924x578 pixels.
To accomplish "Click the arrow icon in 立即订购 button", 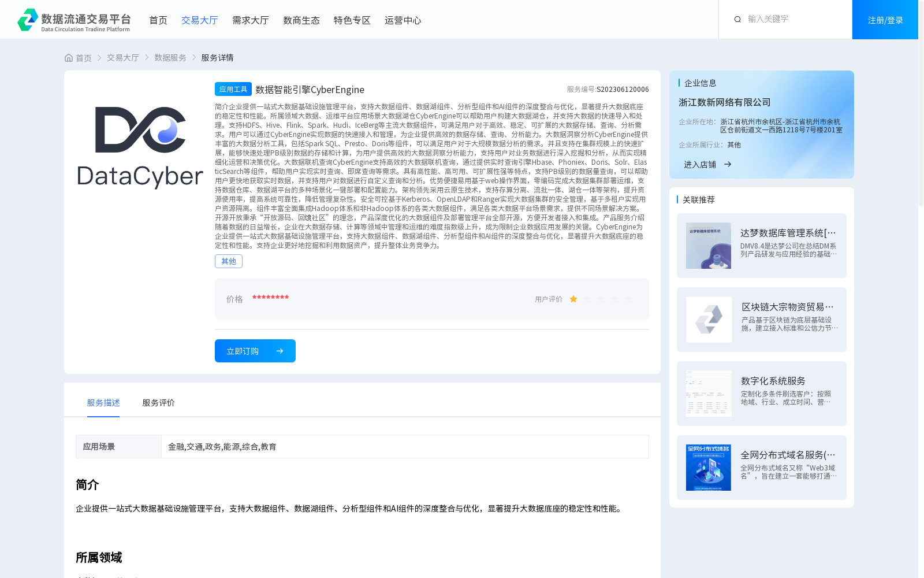I will (x=280, y=351).
